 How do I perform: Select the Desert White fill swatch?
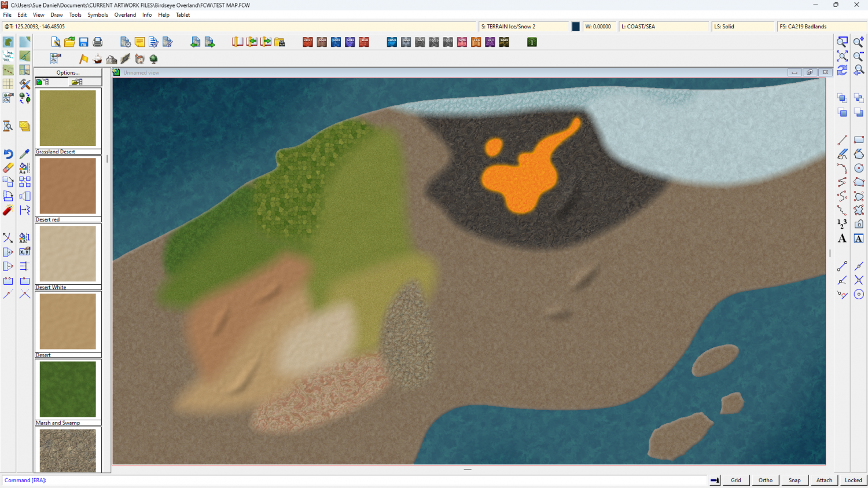pyautogui.click(x=68, y=254)
